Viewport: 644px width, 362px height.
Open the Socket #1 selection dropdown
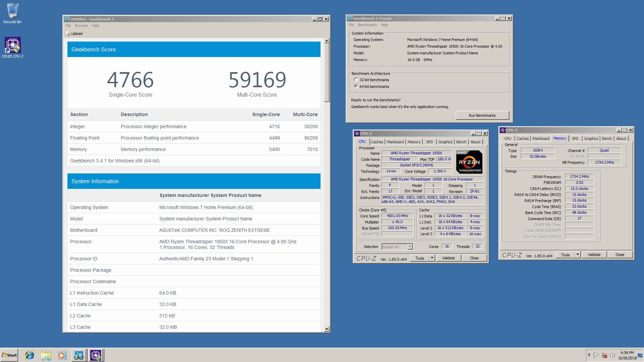click(410, 247)
